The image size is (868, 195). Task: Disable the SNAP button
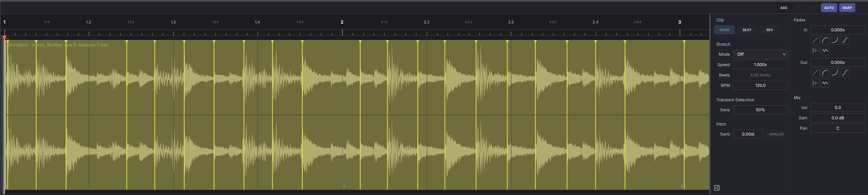(847, 8)
